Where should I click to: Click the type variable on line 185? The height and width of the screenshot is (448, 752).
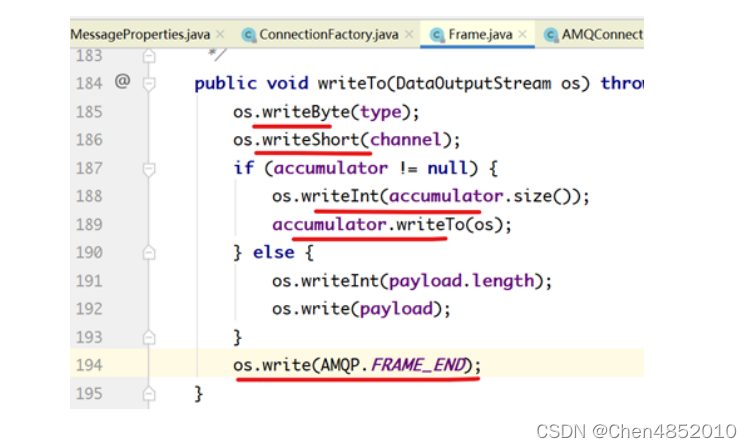381,113
